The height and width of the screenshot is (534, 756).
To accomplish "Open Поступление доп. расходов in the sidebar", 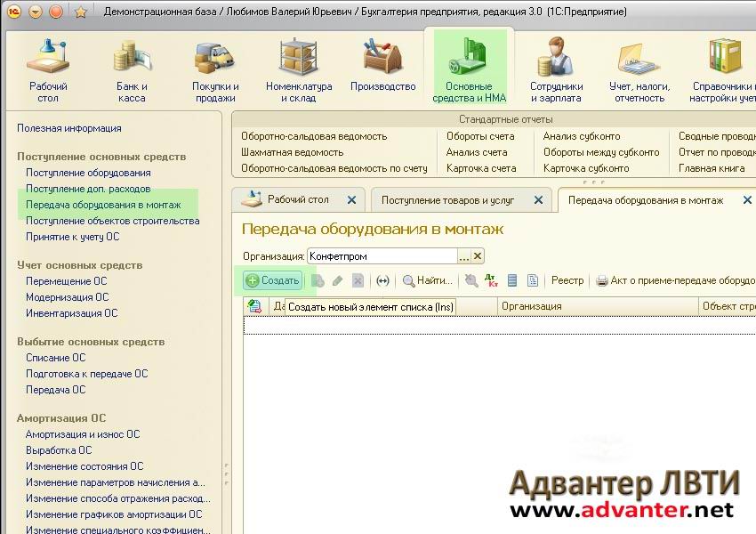I will pyautogui.click(x=88, y=188).
